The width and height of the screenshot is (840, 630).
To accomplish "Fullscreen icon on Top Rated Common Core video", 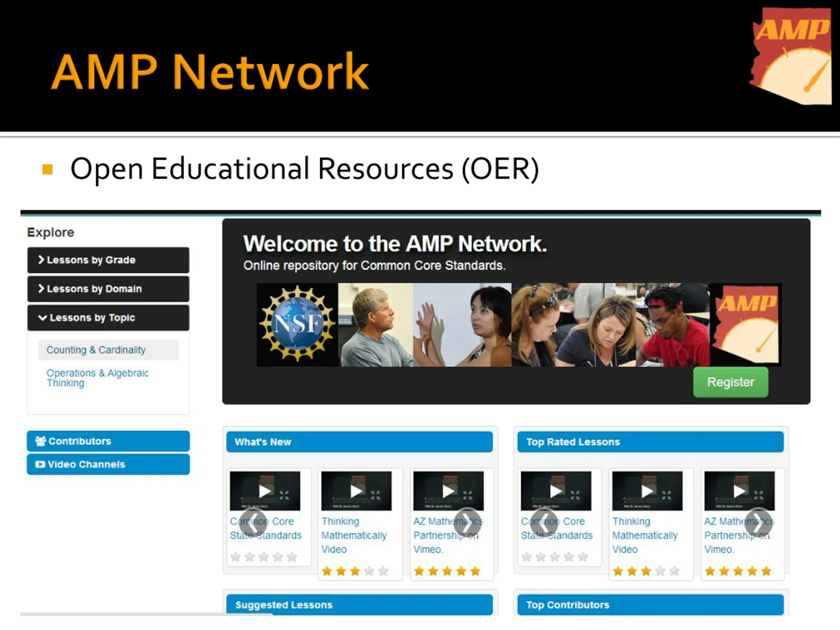I will pos(575,495).
